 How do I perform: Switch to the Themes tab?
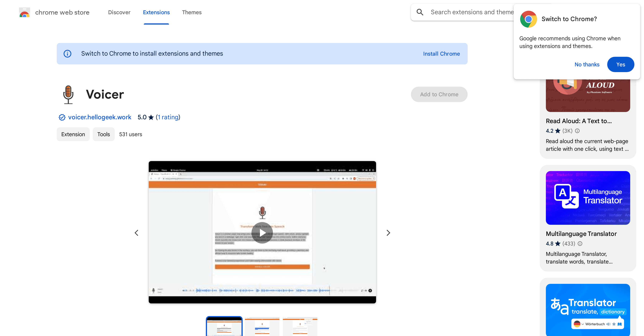point(192,12)
